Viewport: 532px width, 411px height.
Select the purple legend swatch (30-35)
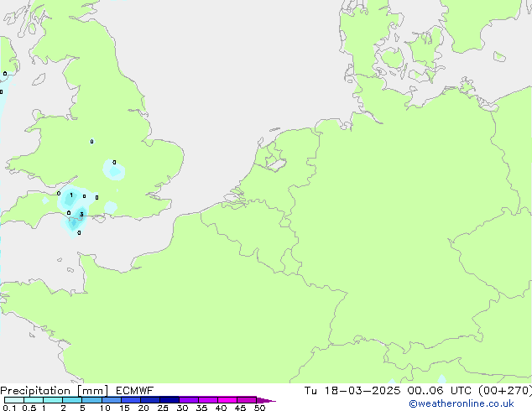pos(189,400)
